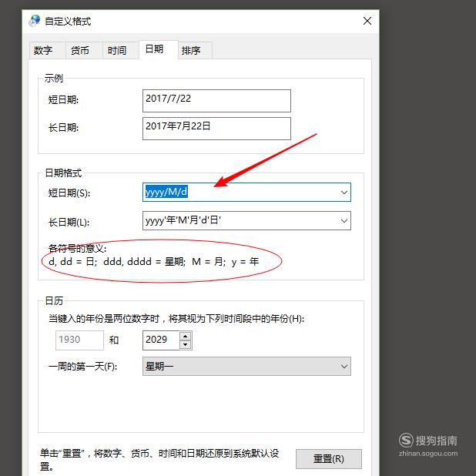Expand the 长日期(L) dropdown arrow
Screen dimensions: 476x476
pos(344,221)
